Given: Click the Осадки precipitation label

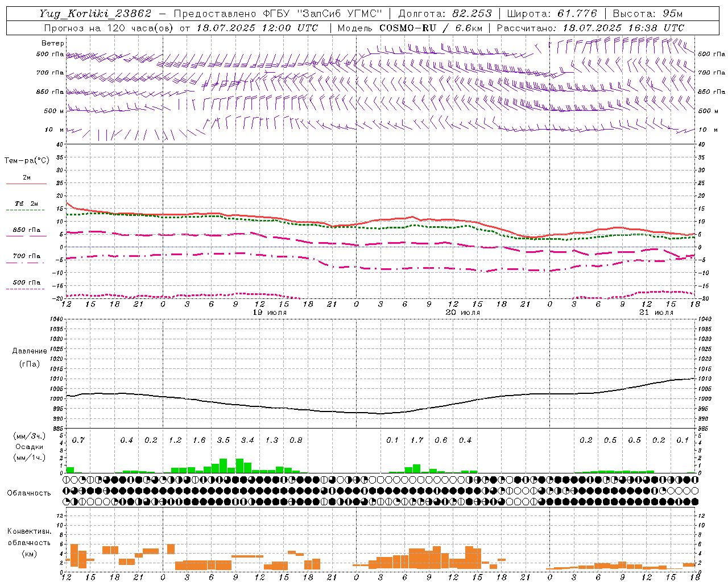Looking at the screenshot, I should (29, 447).
